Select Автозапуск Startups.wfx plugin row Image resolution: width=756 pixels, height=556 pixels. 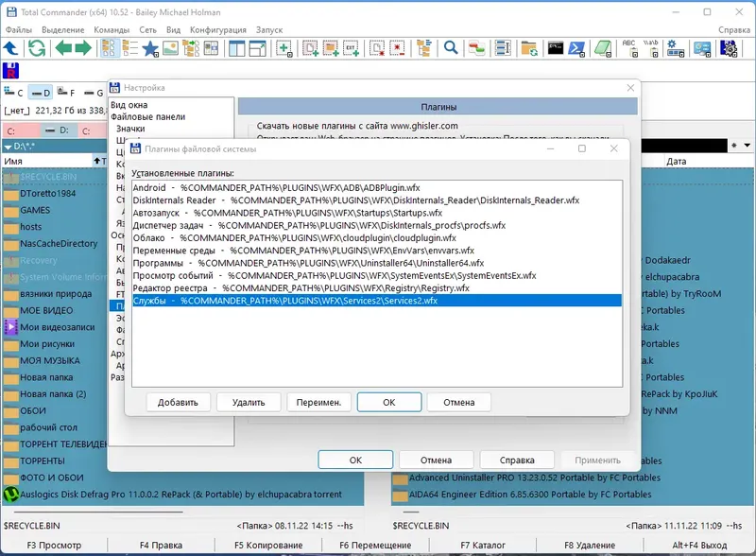(377, 213)
